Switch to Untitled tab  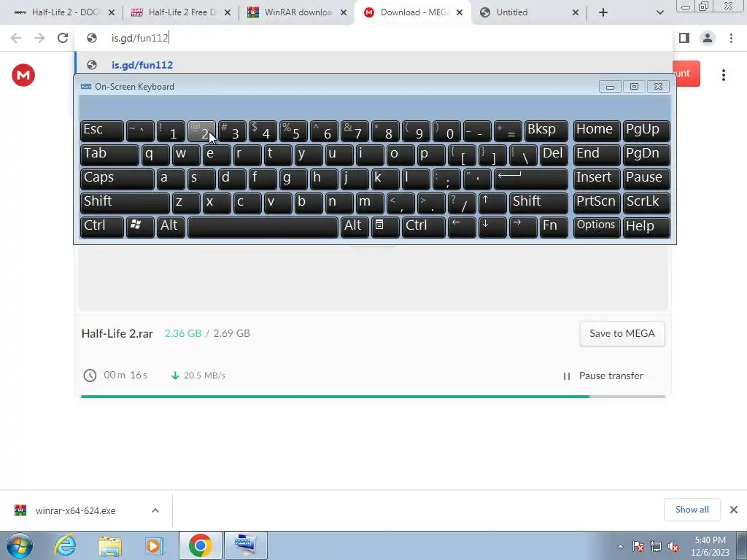tap(529, 12)
